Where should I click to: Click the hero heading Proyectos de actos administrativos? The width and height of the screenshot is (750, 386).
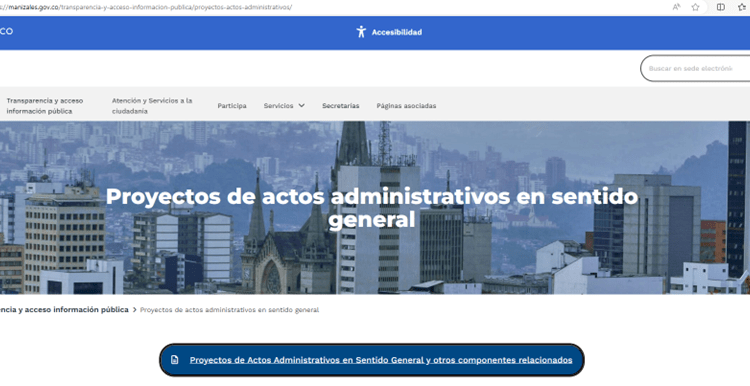372,208
